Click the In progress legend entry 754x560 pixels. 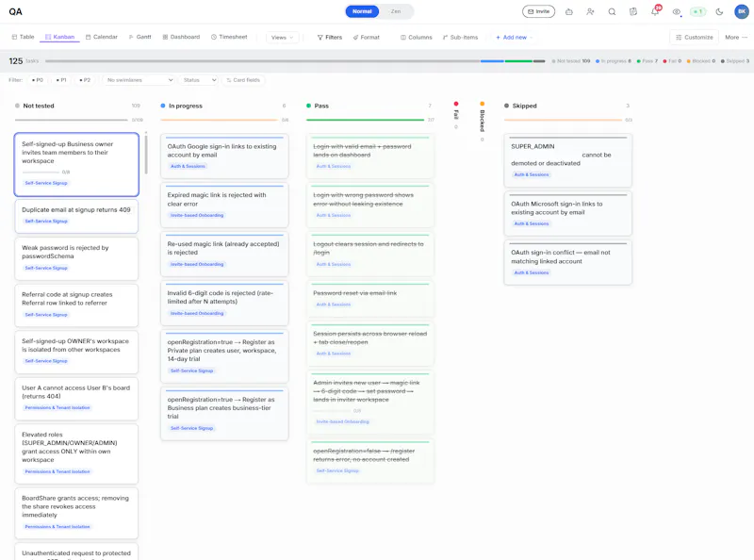coord(614,61)
